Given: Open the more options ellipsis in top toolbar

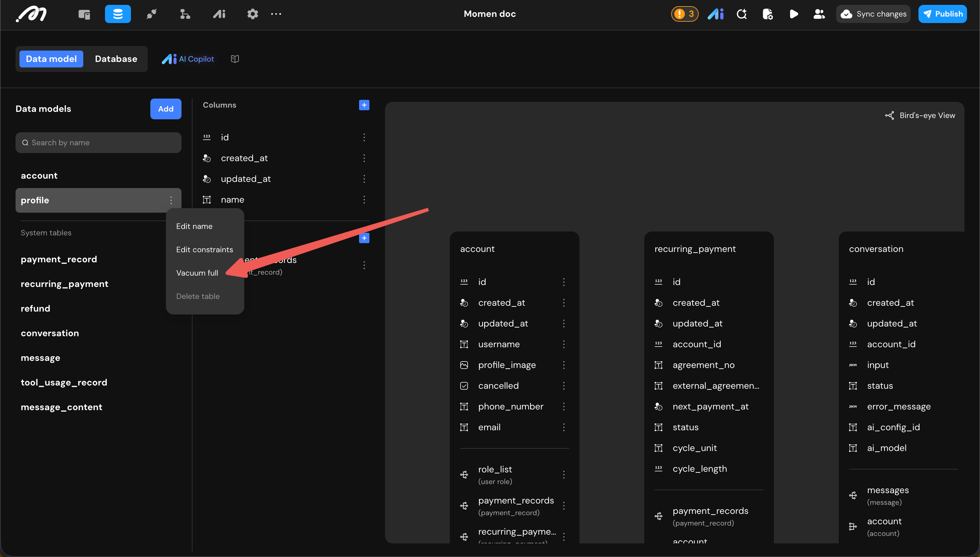Looking at the screenshot, I should (x=276, y=14).
